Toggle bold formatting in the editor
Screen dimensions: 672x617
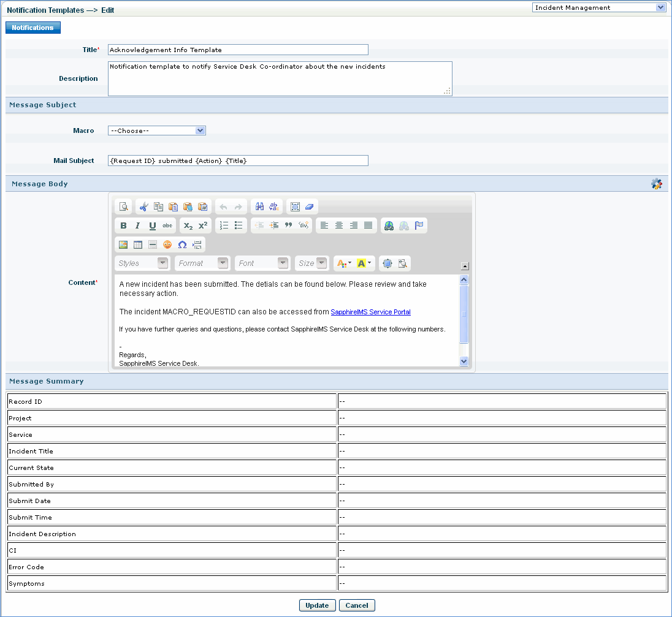pos(123,225)
